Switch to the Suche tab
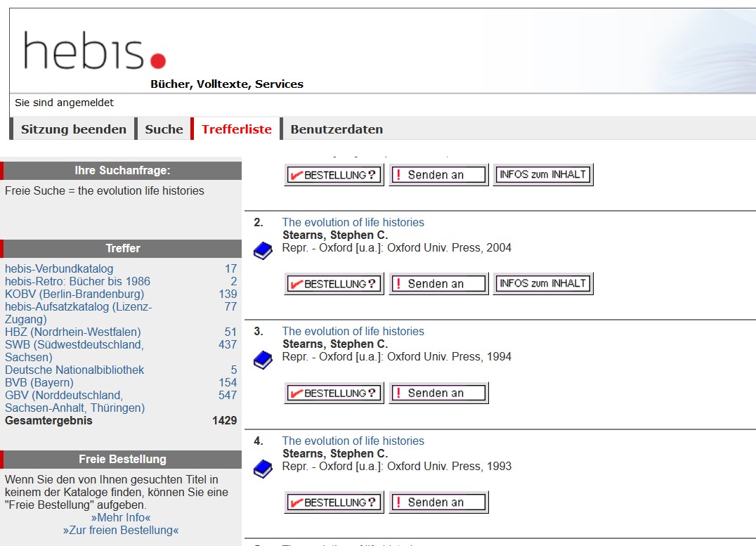The image size is (756, 546). [x=164, y=129]
